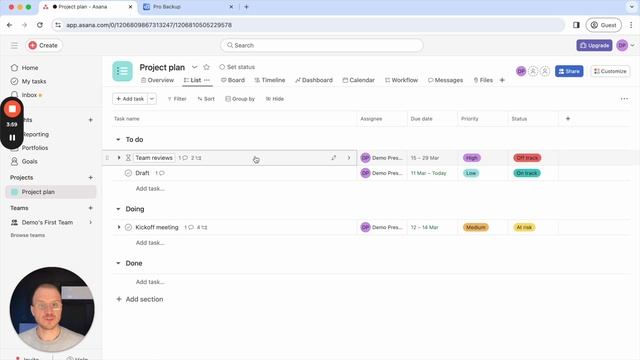The image size is (640, 360).
Task: Click the On track status tag
Action: pyautogui.click(x=527, y=173)
